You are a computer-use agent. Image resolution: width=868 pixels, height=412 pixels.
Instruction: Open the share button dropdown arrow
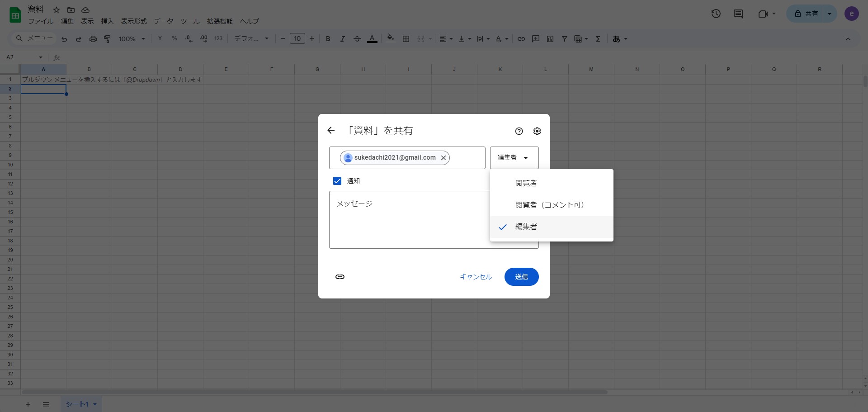830,14
